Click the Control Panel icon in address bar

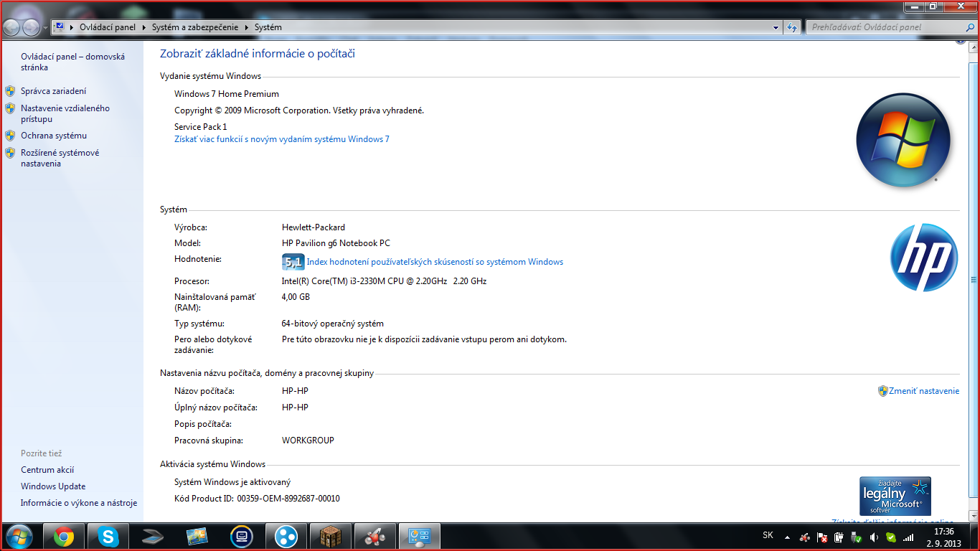[60, 27]
